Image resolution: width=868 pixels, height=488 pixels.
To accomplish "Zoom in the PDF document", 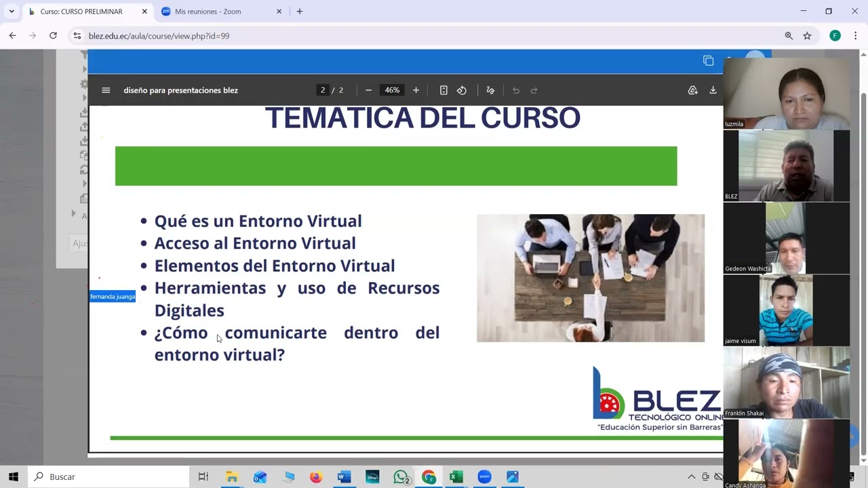I will tap(416, 90).
